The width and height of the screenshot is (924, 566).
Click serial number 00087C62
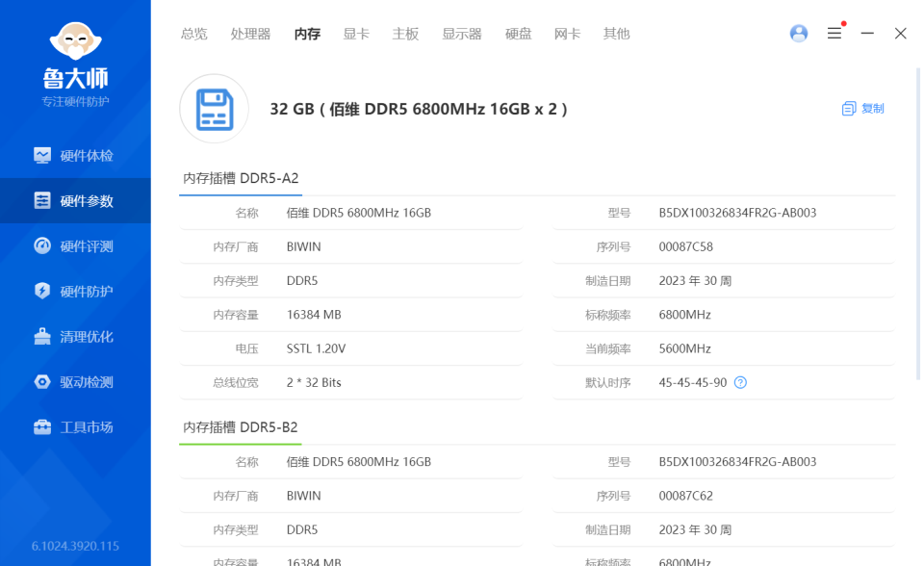click(686, 496)
